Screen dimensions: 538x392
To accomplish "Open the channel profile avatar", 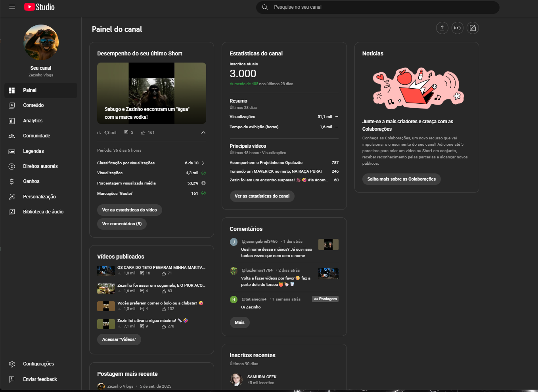I will 41,42.
